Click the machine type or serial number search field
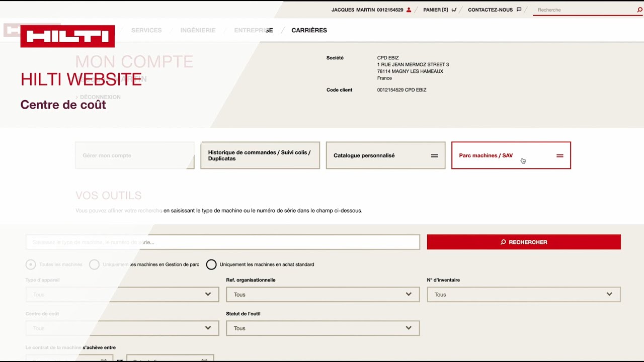The width and height of the screenshot is (644, 362). pos(222,242)
